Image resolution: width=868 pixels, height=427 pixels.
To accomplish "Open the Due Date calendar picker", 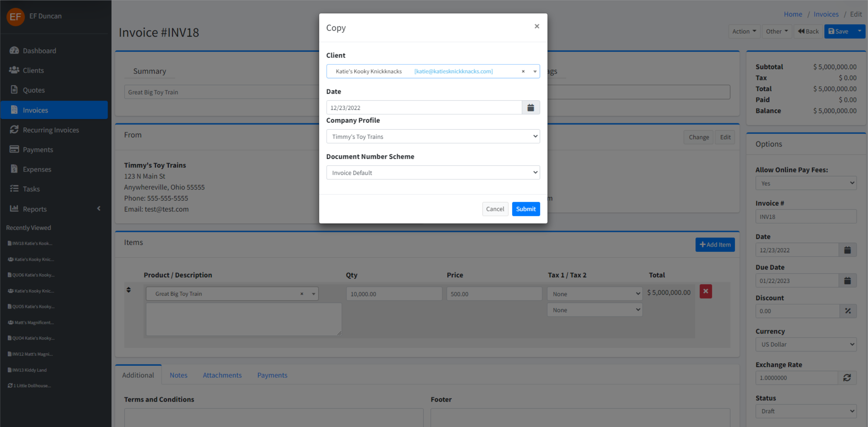I will pyautogui.click(x=847, y=281).
